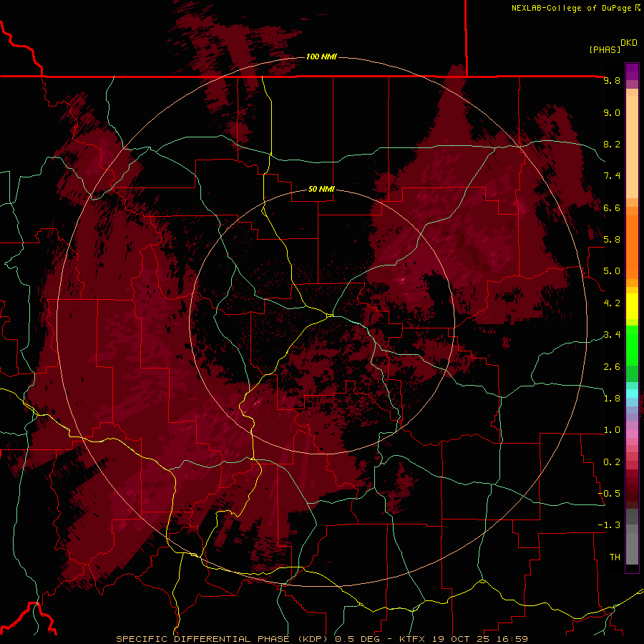Screen dimensions: 644x644
Task: Click the 'NEXLAB-College of DuPage' credit text
Action: pos(571,8)
